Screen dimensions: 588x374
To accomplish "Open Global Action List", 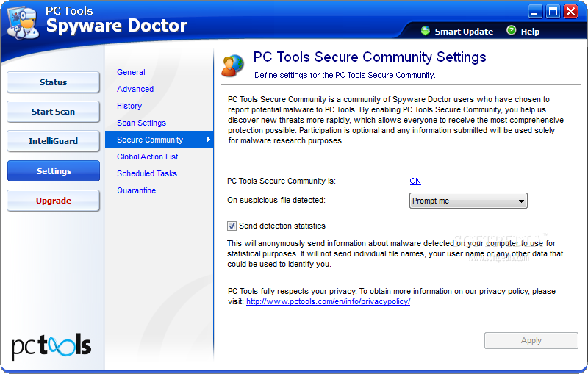I will click(148, 157).
